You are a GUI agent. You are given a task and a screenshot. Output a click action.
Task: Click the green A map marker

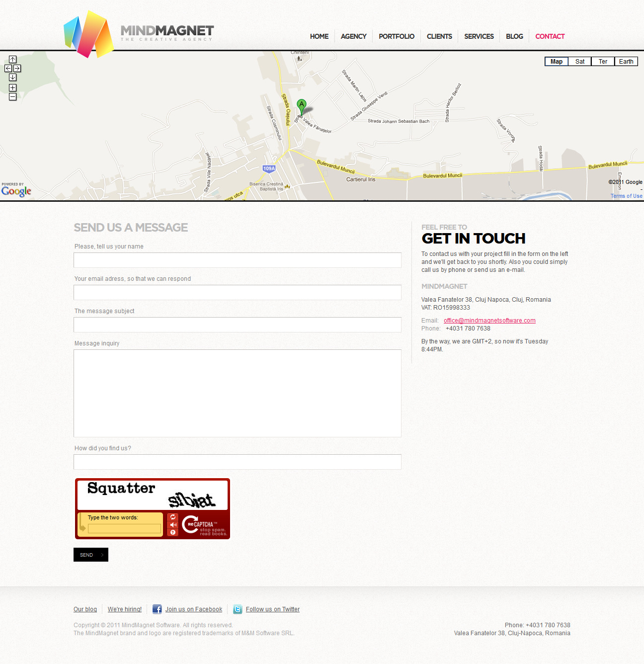click(x=301, y=107)
